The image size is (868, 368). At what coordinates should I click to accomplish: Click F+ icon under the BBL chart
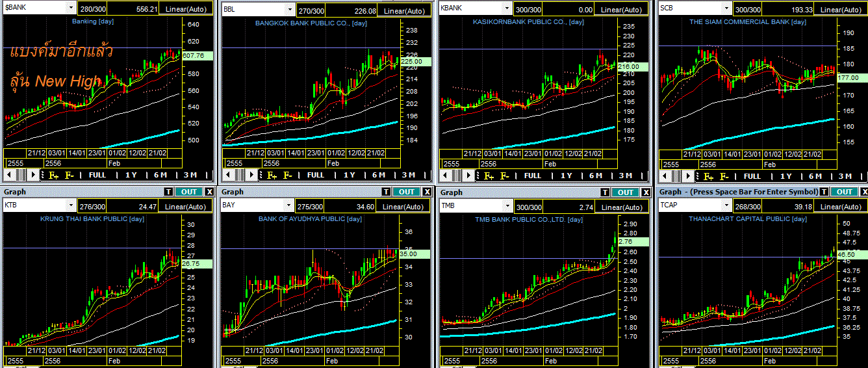click(x=271, y=175)
